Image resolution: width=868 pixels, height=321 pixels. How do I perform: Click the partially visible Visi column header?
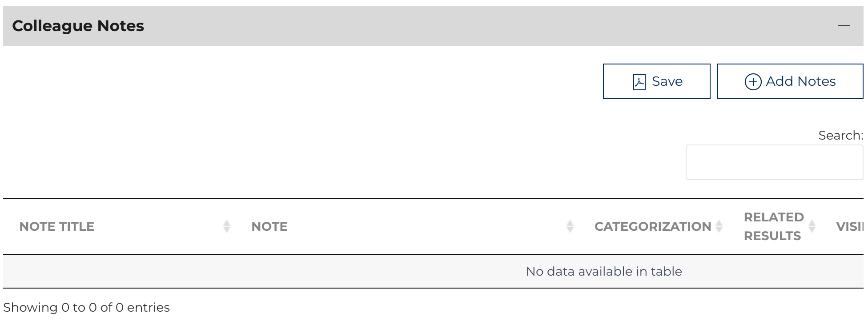point(849,226)
